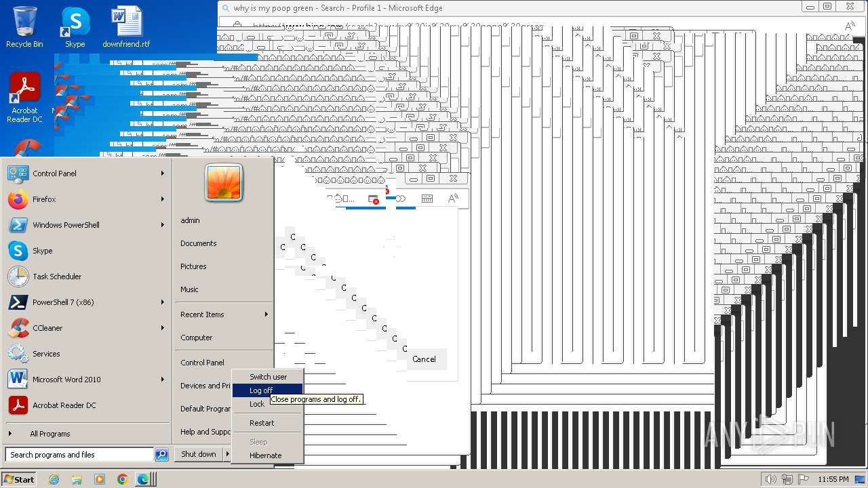This screenshot has width=868, height=488.
Task: Open Default Programs link
Action: pos(204,409)
